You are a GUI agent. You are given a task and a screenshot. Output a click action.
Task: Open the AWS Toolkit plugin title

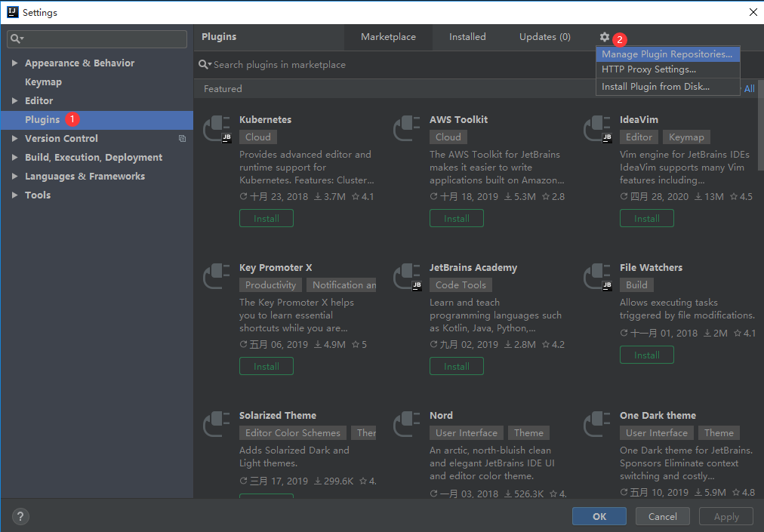point(458,120)
